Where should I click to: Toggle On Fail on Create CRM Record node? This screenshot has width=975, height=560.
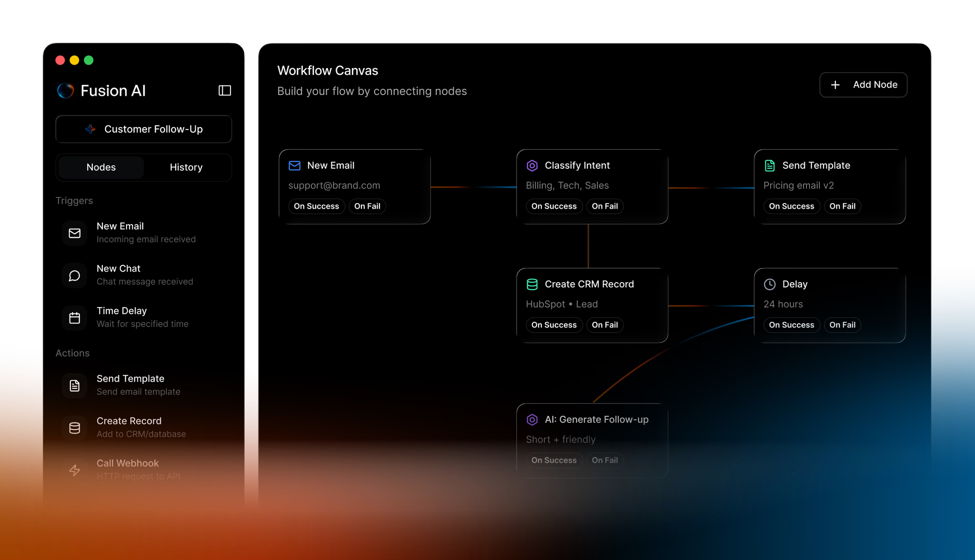[x=605, y=325]
